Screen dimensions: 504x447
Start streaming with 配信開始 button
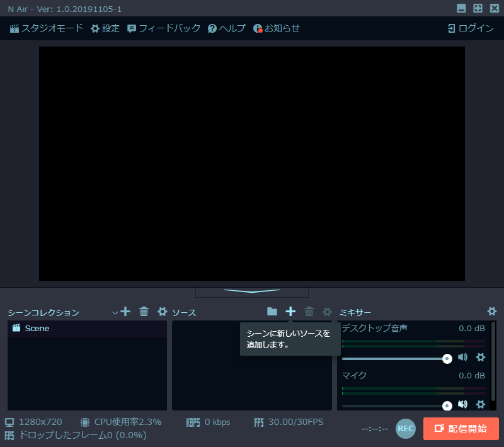462,429
